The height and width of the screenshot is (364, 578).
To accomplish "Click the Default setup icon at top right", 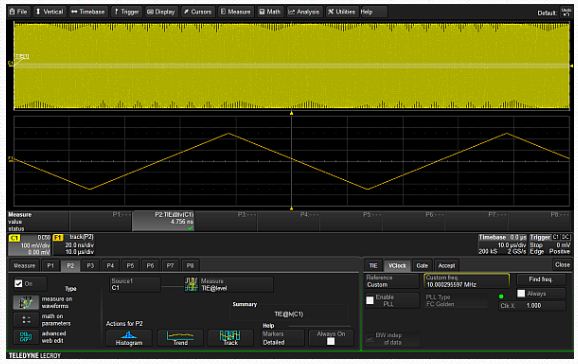I will tap(565, 12).
